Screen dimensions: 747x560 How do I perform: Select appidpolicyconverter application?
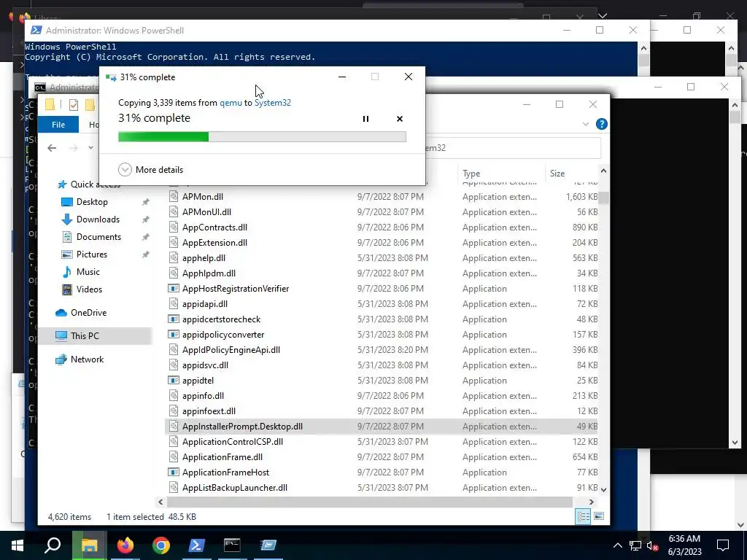[x=223, y=334]
